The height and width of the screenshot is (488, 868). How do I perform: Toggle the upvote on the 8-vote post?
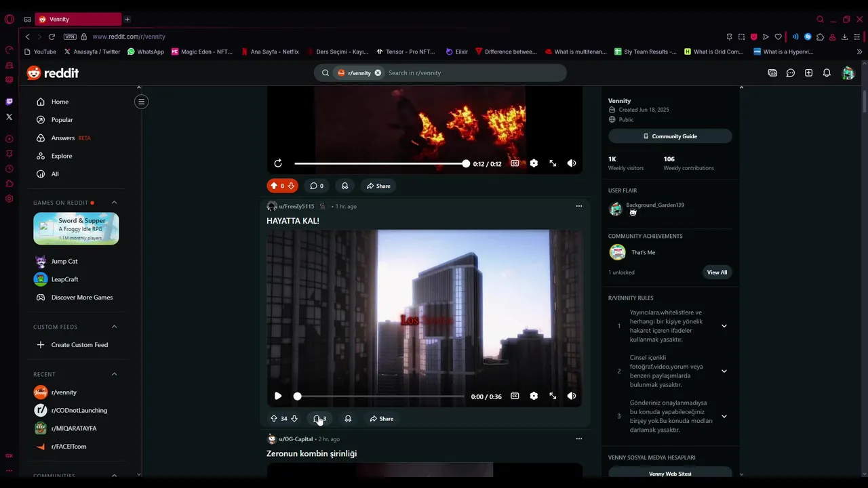(x=274, y=186)
